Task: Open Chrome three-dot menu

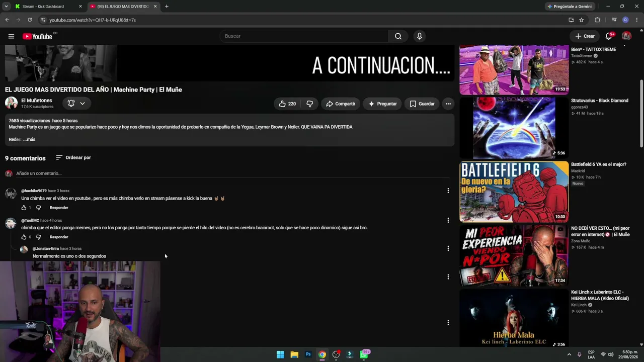Action: [x=636, y=20]
